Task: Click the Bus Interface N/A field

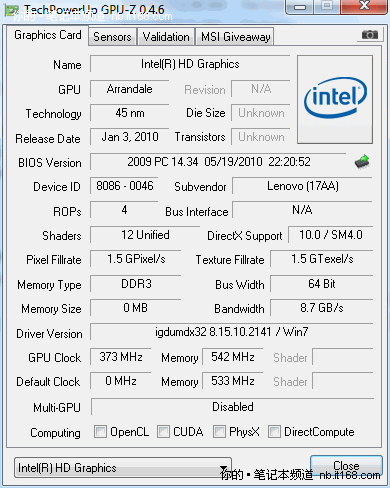Action: point(302,210)
